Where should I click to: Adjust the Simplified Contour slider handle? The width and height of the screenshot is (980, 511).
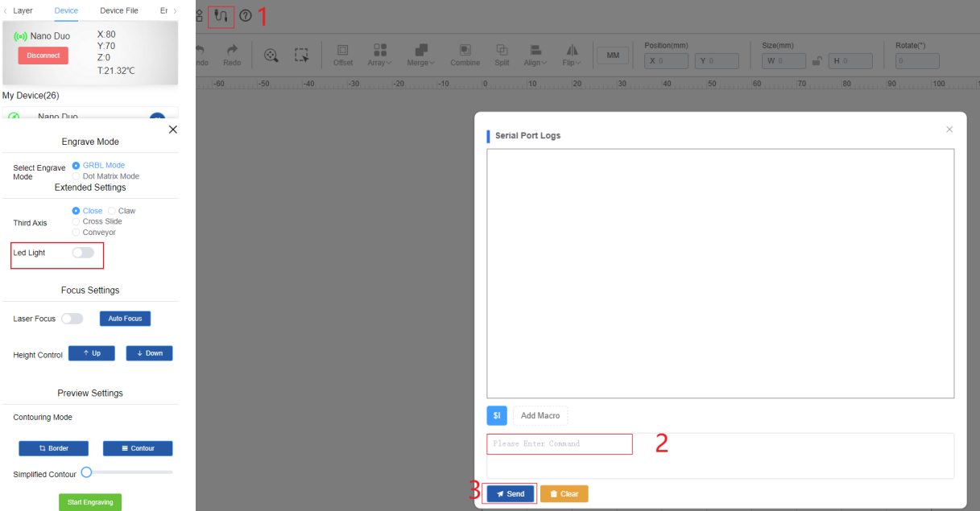(x=87, y=472)
